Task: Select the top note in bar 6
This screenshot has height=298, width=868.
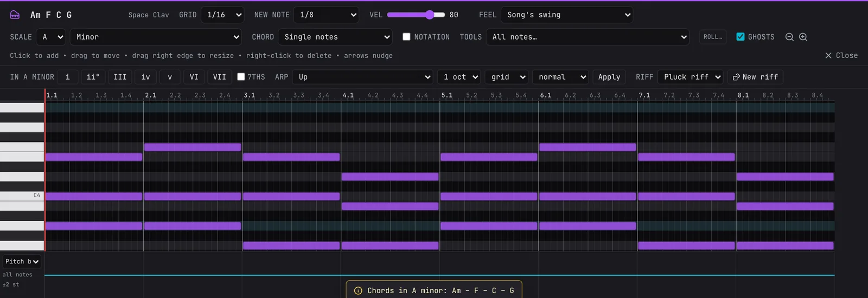Action: click(588, 147)
